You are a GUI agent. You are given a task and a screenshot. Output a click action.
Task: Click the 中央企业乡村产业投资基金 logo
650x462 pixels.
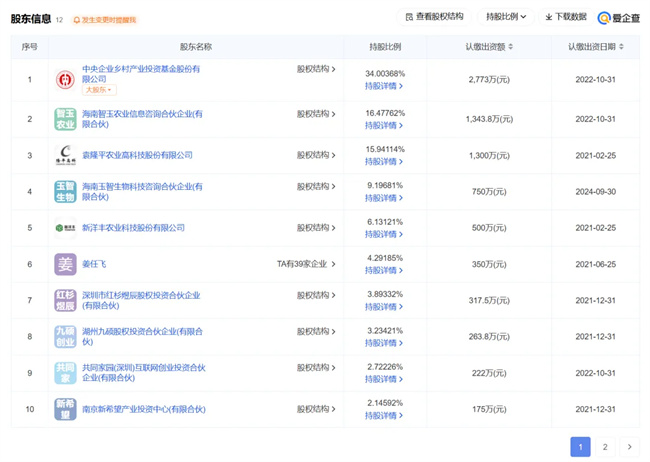65,79
